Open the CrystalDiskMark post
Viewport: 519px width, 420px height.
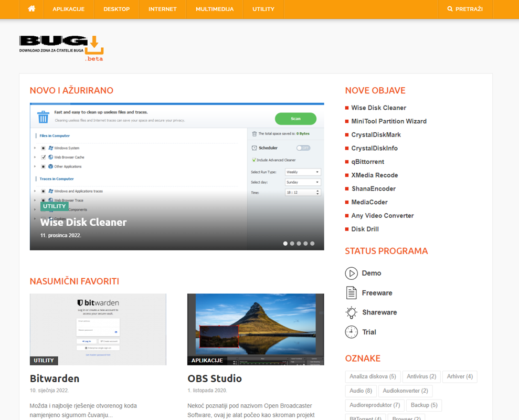pyautogui.click(x=376, y=135)
